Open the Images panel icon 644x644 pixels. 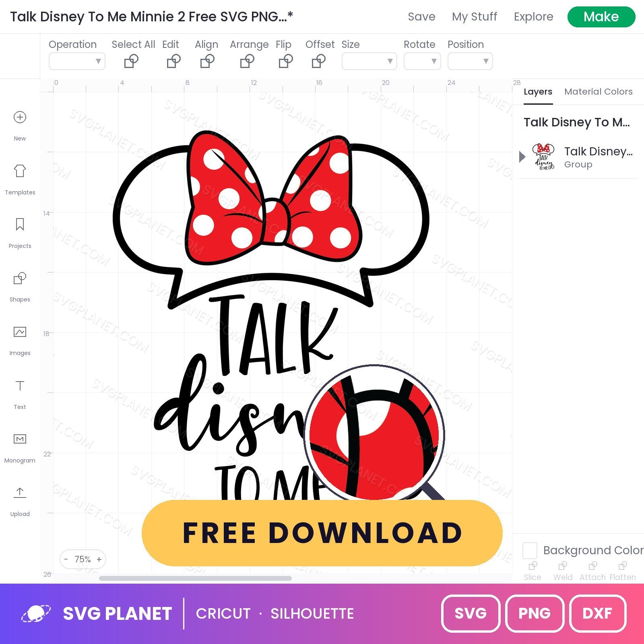coord(20,332)
